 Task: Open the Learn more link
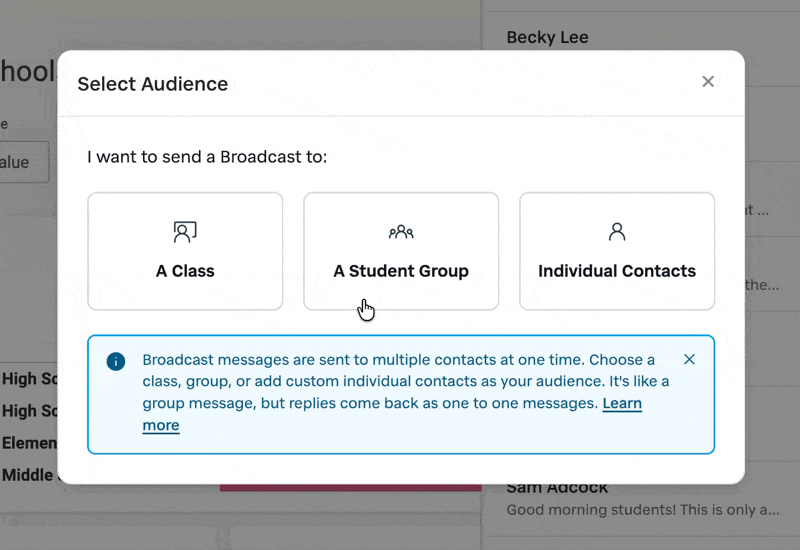[x=621, y=403]
